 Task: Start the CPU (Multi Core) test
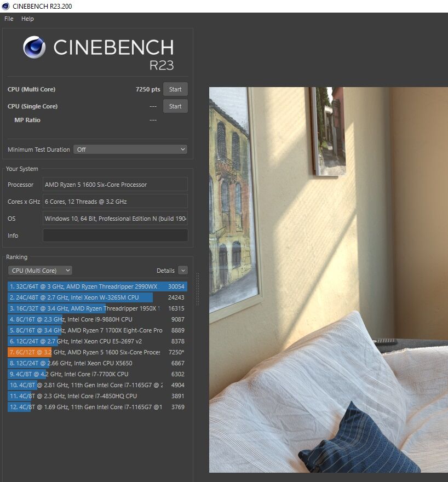(x=175, y=89)
